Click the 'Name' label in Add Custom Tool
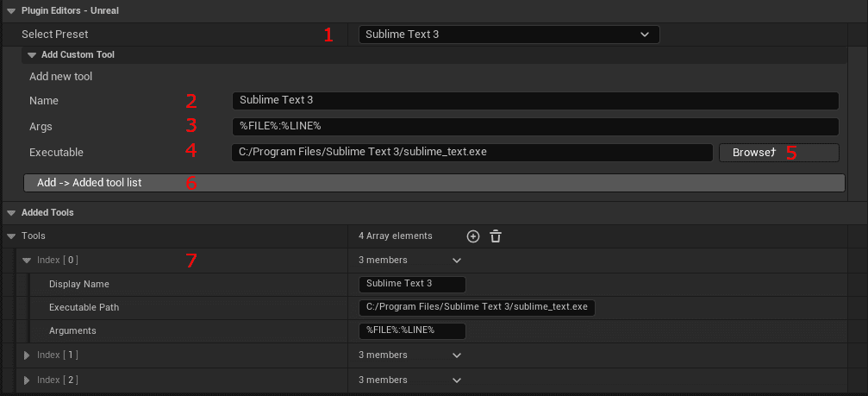This screenshot has width=868, height=396. 44,101
